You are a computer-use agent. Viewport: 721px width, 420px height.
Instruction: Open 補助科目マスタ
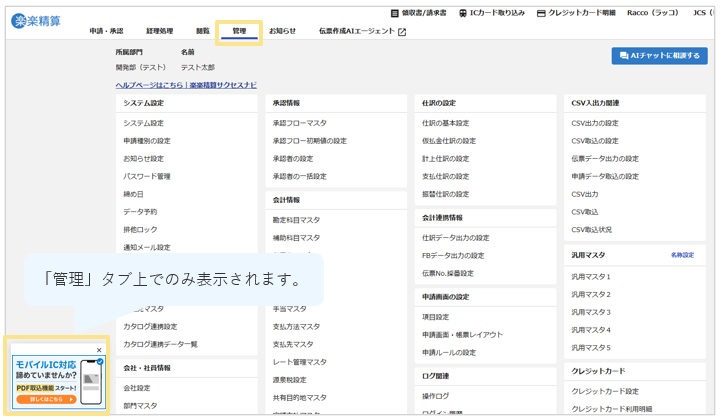tap(296, 238)
